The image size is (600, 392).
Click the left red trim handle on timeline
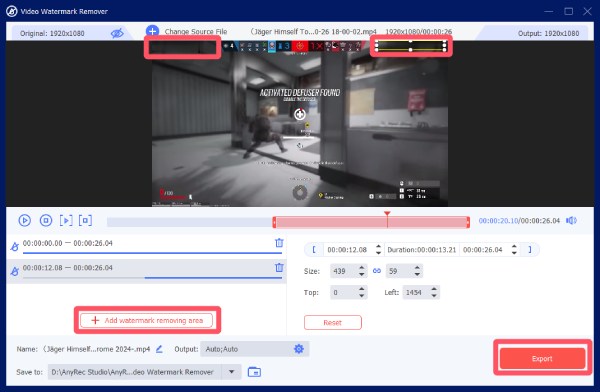[274, 222]
